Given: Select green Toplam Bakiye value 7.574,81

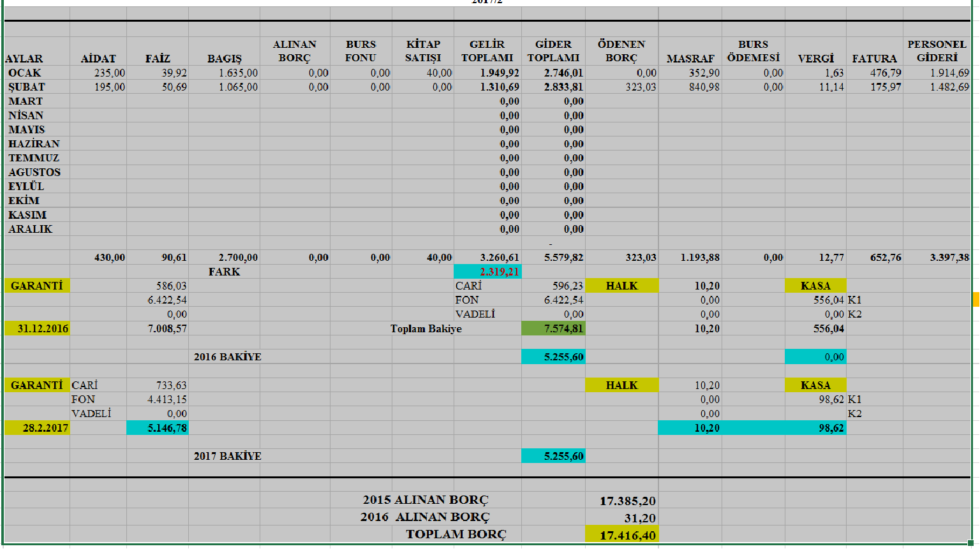Looking at the screenshot, I should click(x=553, y=328).
